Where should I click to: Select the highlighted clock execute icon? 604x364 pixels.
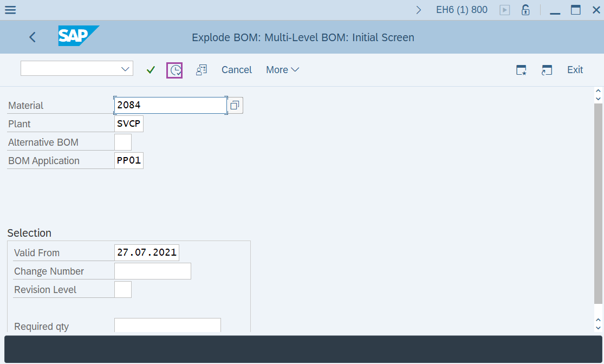(174, 70)
